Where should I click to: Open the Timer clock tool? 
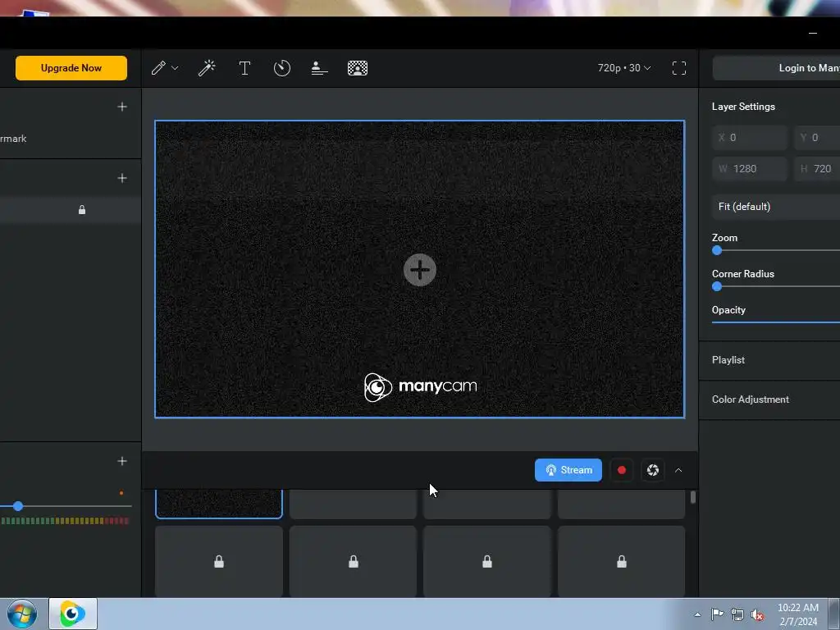pyautogui.click(x=282, y=68)
